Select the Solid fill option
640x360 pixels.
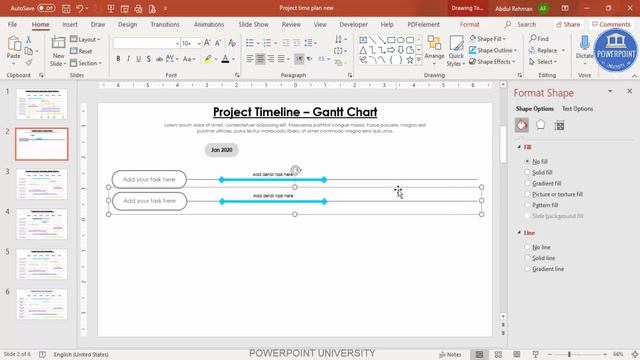coord(538,172)
